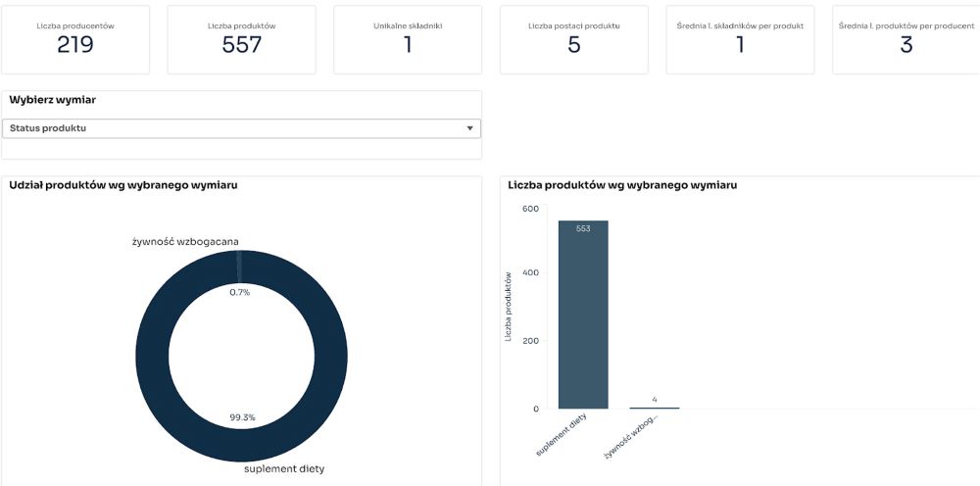Select the 99.3% label inside the donut
The width and height of the screenshot is (980, 486).
(241, 417)
